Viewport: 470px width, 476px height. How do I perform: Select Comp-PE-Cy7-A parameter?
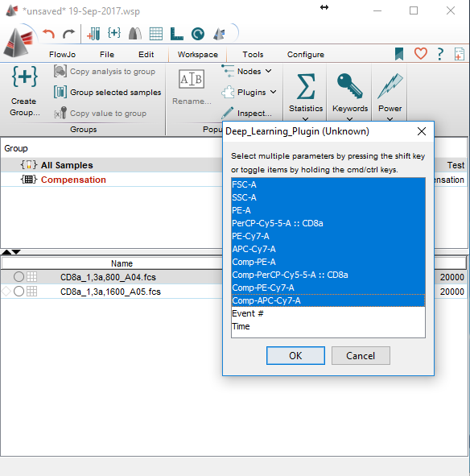[x=328, y=288]
